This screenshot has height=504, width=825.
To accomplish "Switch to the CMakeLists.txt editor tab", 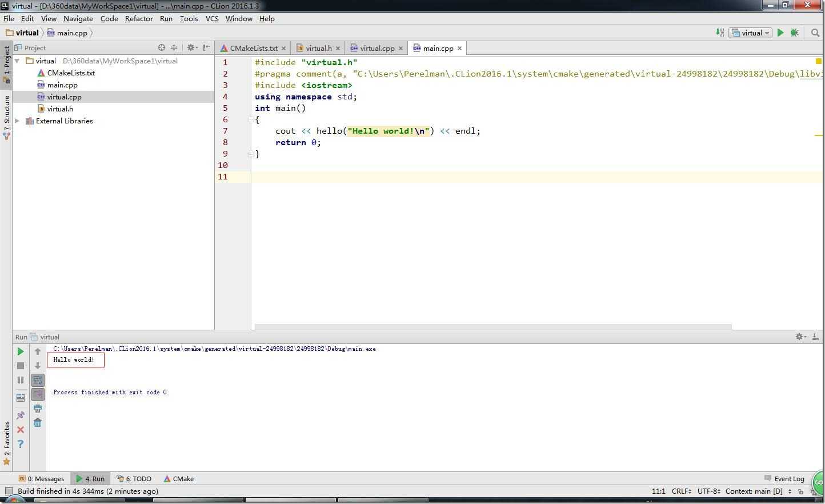I will pos(254,48).
